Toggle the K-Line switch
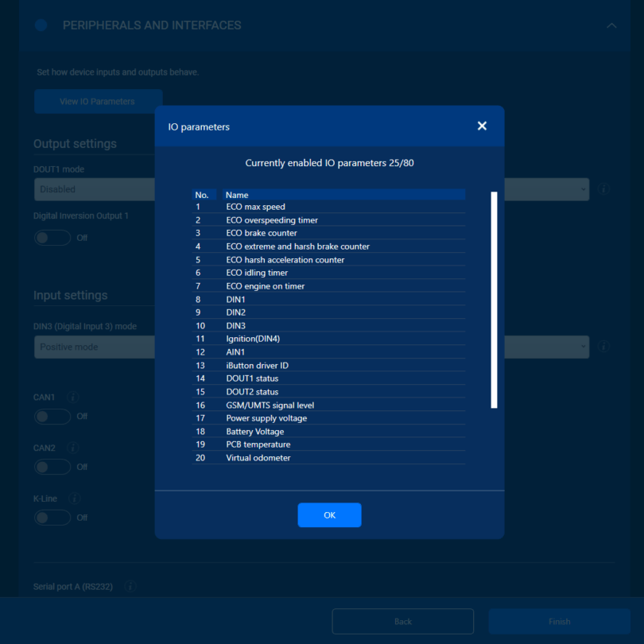 pos(52,518)
